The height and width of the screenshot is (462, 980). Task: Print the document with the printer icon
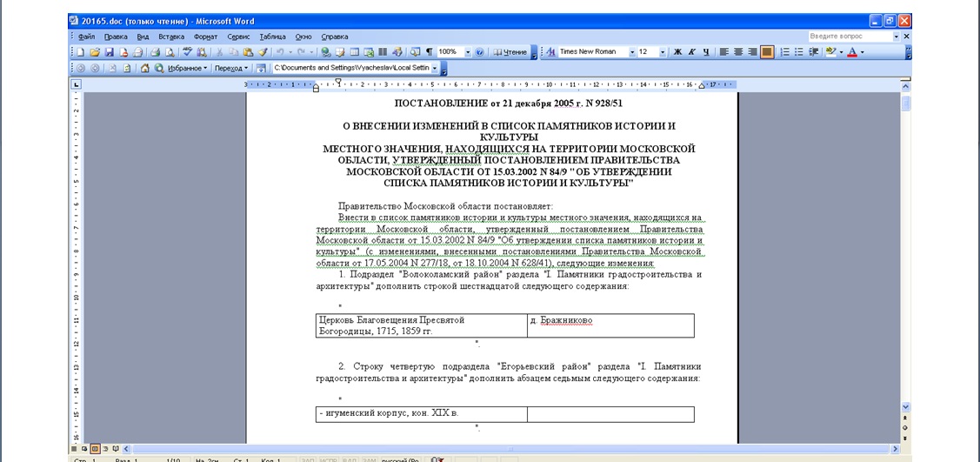pos(156,52)
